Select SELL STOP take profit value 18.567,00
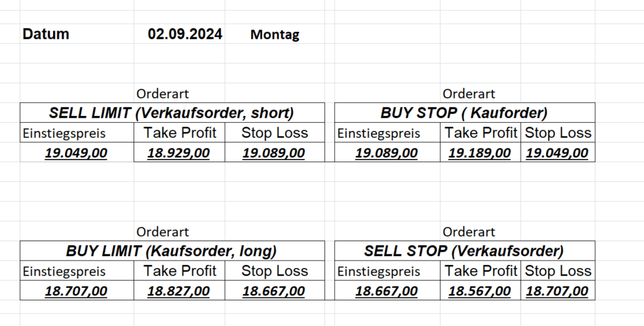The width and height of the screenshot is (644, 326). 480,290
